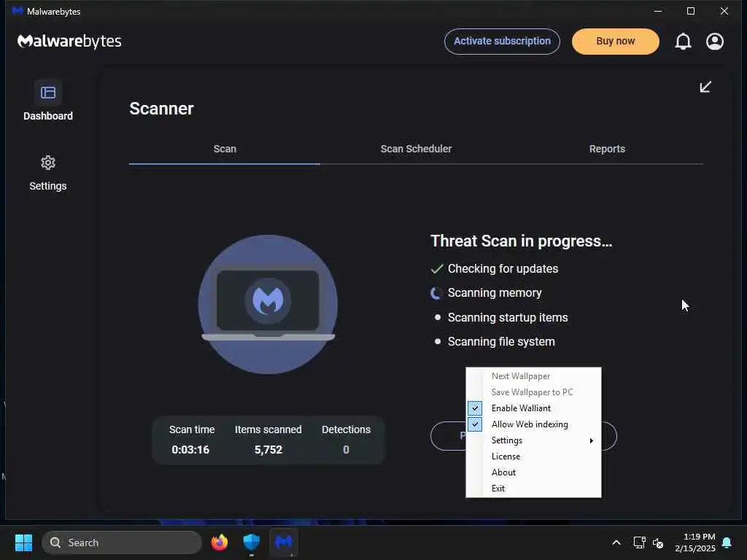Click the "Checking for updates" status text
The height and width of the screenshot is (560, 747).
tap(503, 268)
